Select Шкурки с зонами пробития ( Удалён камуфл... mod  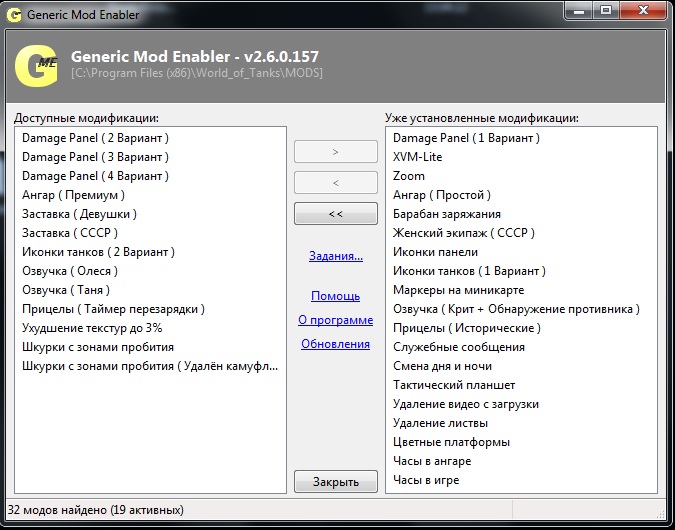150,366
